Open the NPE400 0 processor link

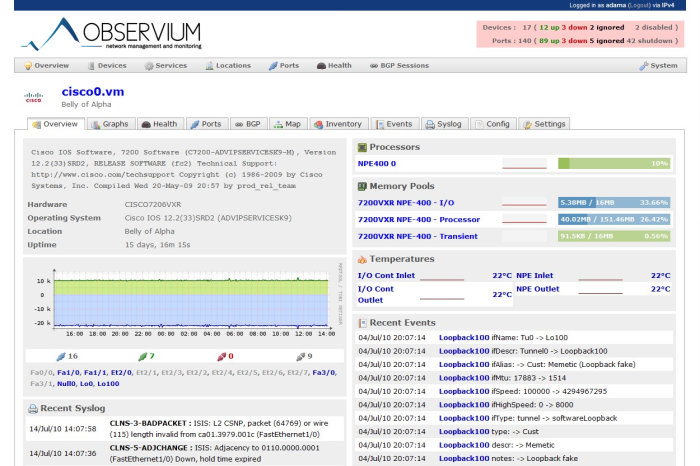[x=377, y=164]
